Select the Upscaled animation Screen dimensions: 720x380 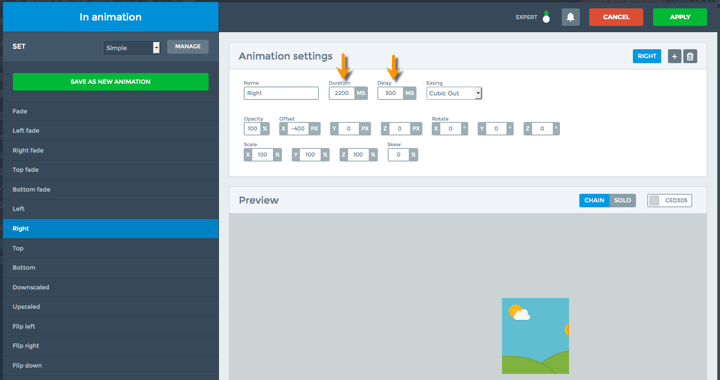coord(111,307)
